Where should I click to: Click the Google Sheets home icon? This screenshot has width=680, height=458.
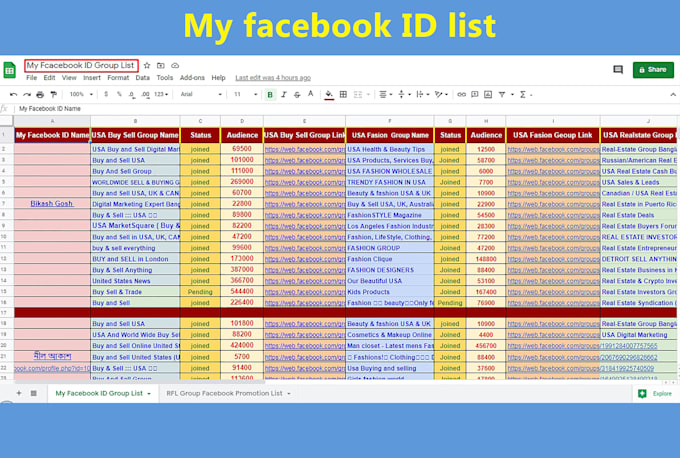[x=10, y=70]
